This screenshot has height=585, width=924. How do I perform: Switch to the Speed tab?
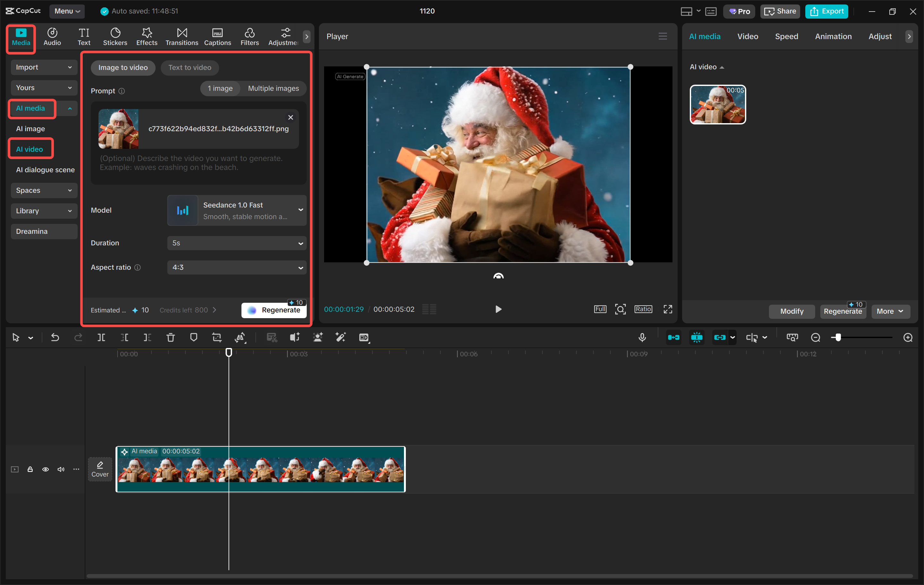pos(786,37)
